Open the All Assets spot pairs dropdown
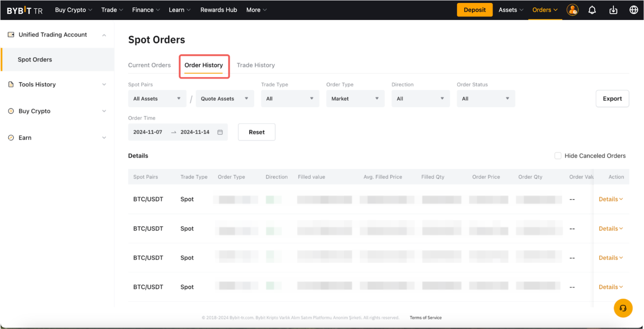 [157, 99]
